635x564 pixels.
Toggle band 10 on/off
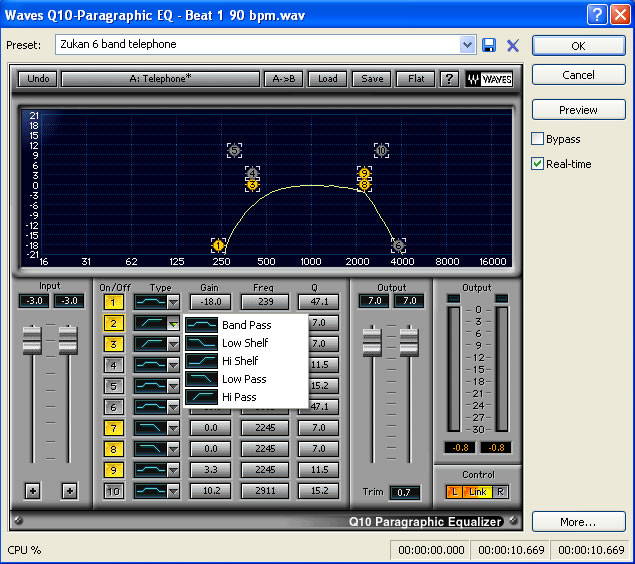click(113, 491)
